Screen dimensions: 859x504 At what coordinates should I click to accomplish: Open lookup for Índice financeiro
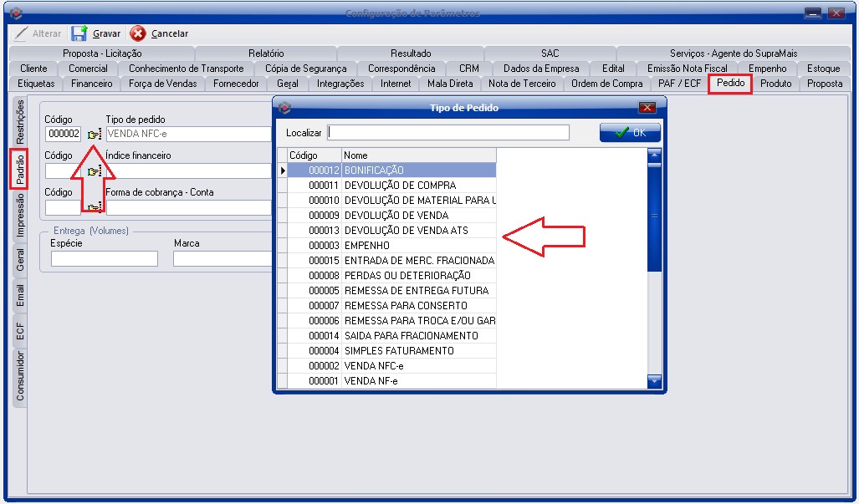tap(94, 171)
